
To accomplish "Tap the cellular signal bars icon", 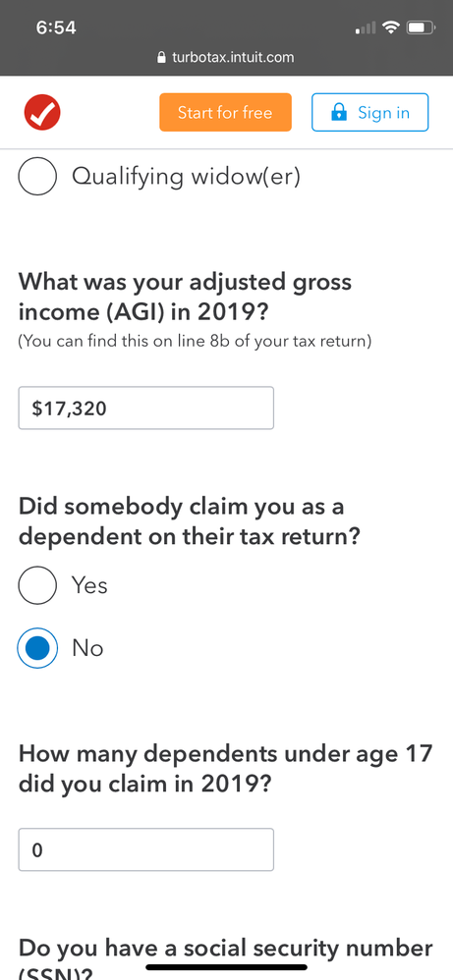I will pyautogui.click(x=366, y=28).
